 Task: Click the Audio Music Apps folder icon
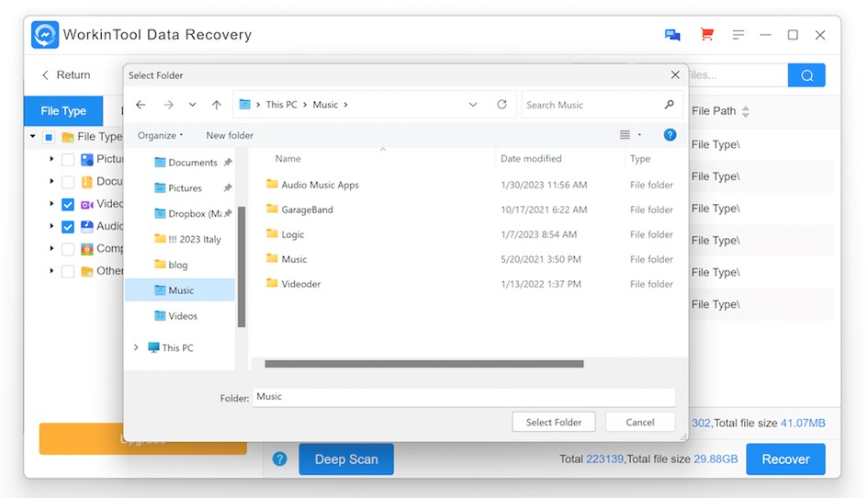(x=272, y=184)
